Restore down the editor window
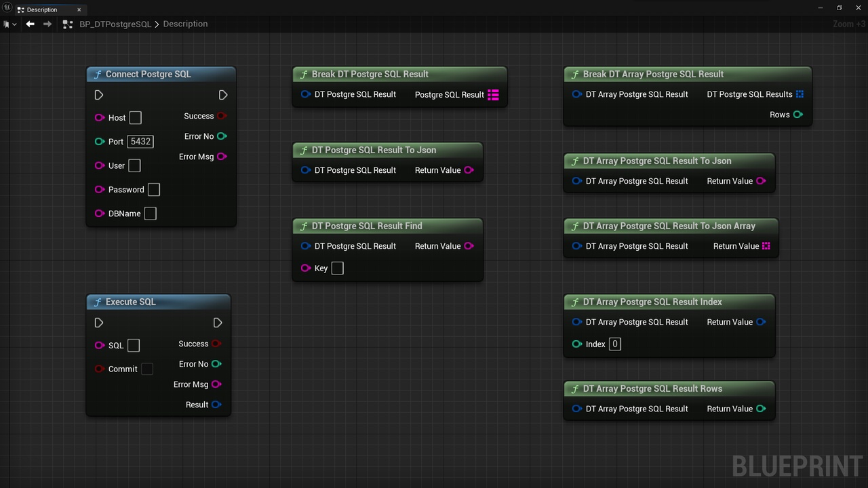868x488 pixels. (x=839, y=7)
